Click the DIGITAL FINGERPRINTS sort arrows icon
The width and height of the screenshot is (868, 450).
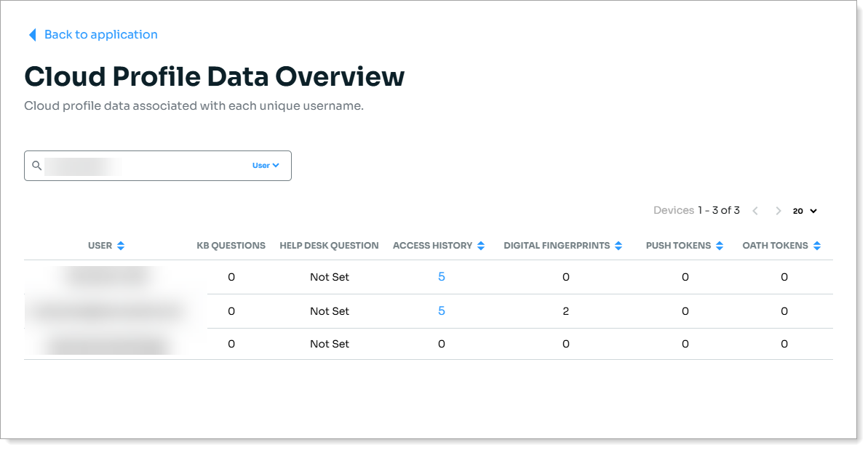click(619, 245)
